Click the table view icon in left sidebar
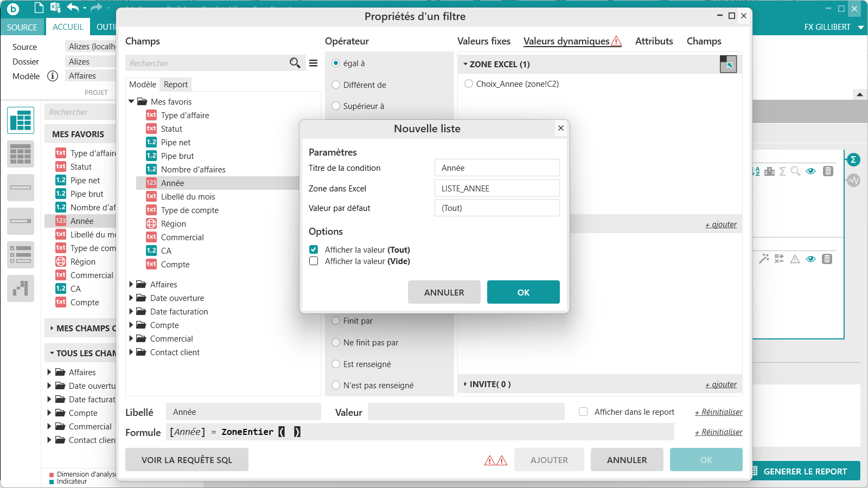 pyautogui.click(x=21, y=120)
